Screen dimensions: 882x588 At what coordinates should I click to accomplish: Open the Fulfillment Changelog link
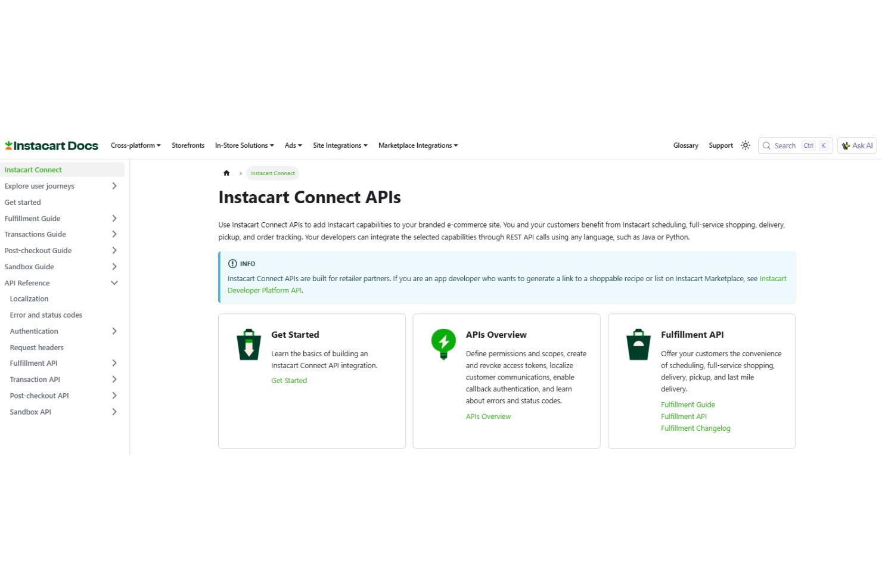(x=695, y=428)
